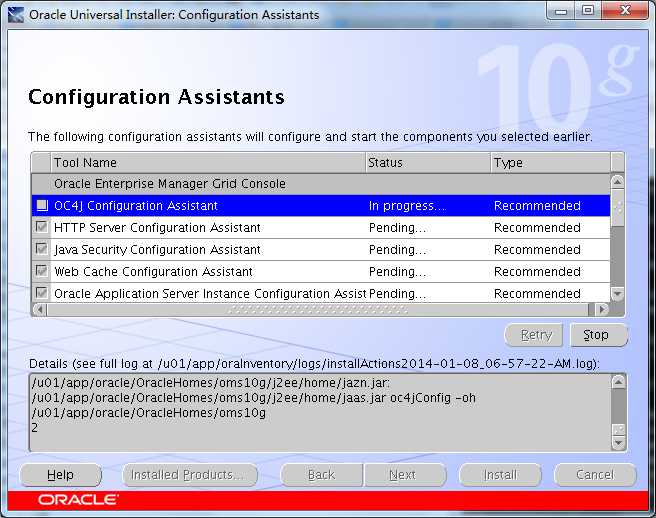Toggle the Oracle Application Server Instance checkbox
Image resolution: width=656 pixels, height=518 pixels.
point(42,293)
